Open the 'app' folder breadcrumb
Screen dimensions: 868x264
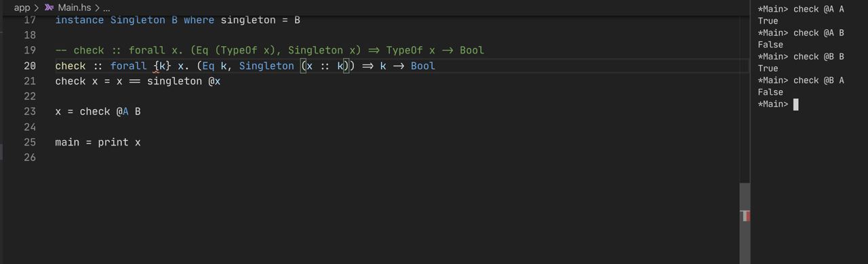coord(22,7)
